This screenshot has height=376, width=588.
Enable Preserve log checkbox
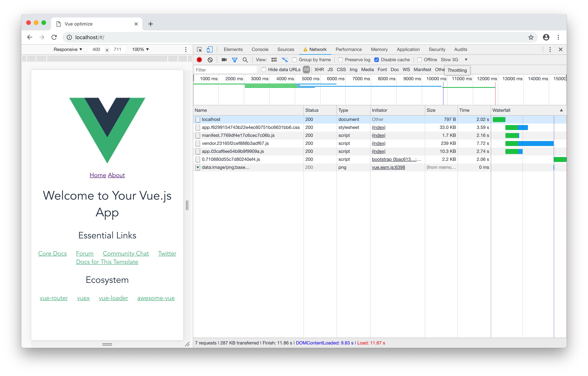340,60
